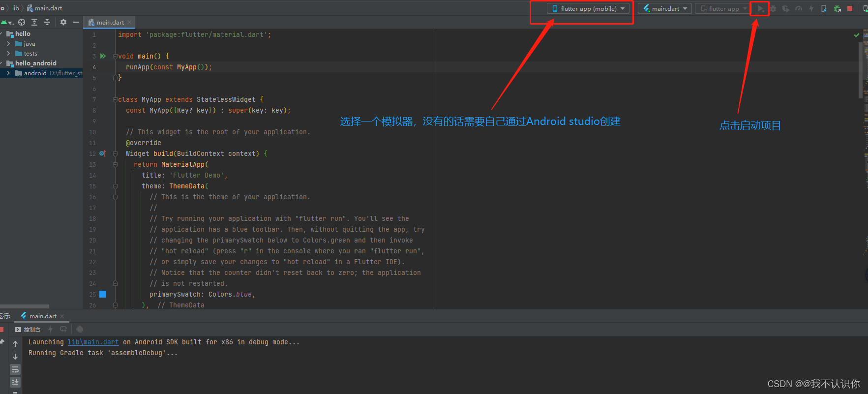
Task: Hide the project panel with the minus icon
Action: point(76,22)
